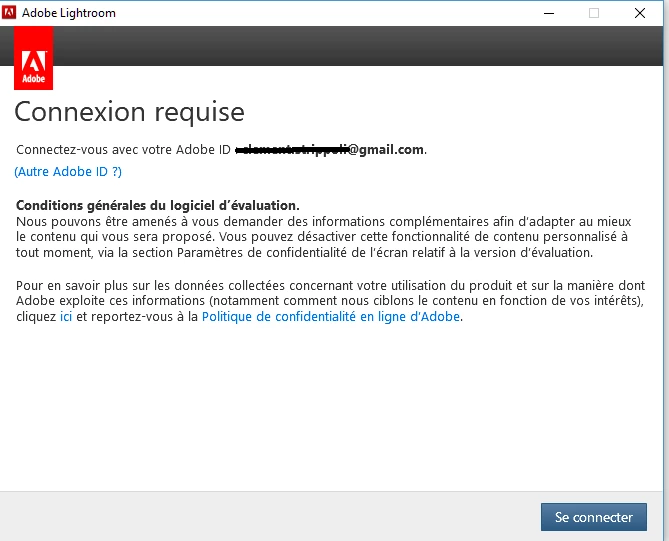Close the Adobe Lightroom window
The width and height of the screenshot is (669, 541).
coord(640,13)
